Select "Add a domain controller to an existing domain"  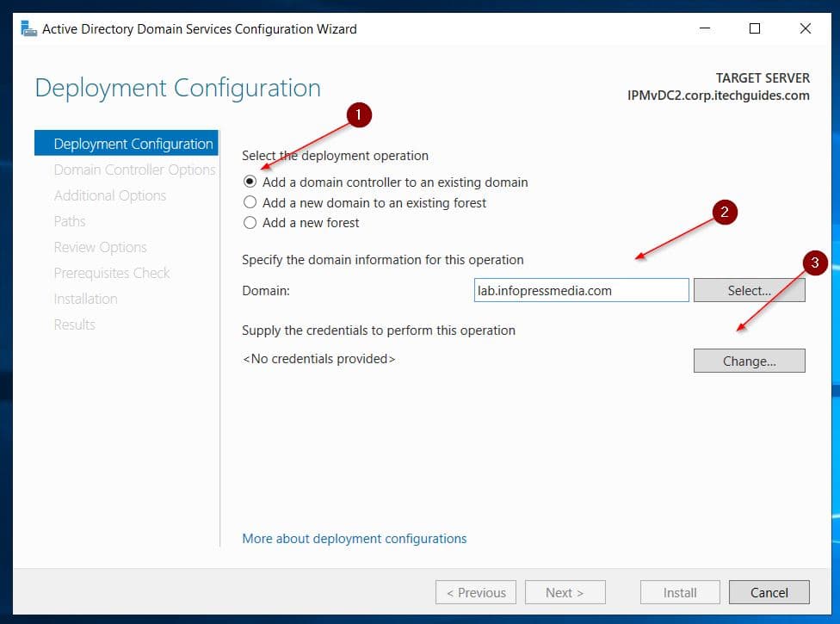[250, 182]
